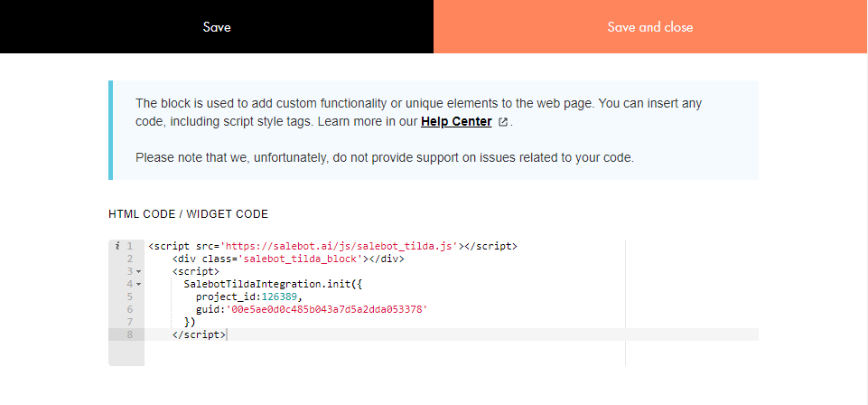
Task: Place cursor at closing </script> on line 8
Action: [x=199, y=334]
